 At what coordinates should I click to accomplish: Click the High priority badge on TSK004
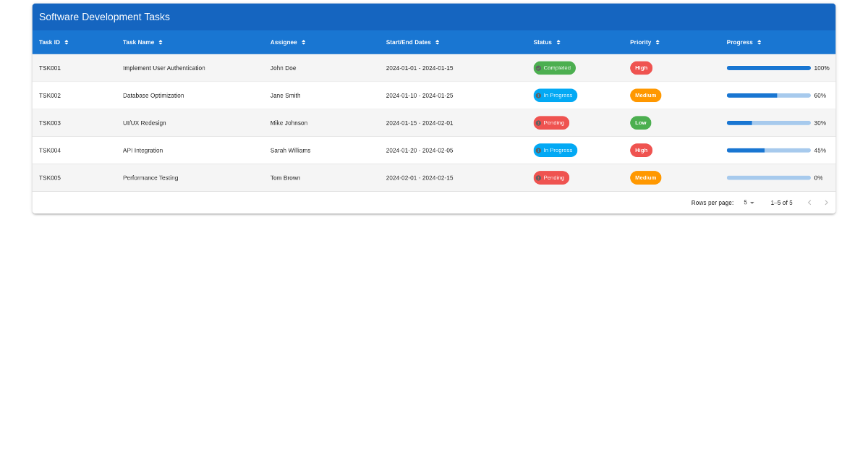tap(641, 150)
